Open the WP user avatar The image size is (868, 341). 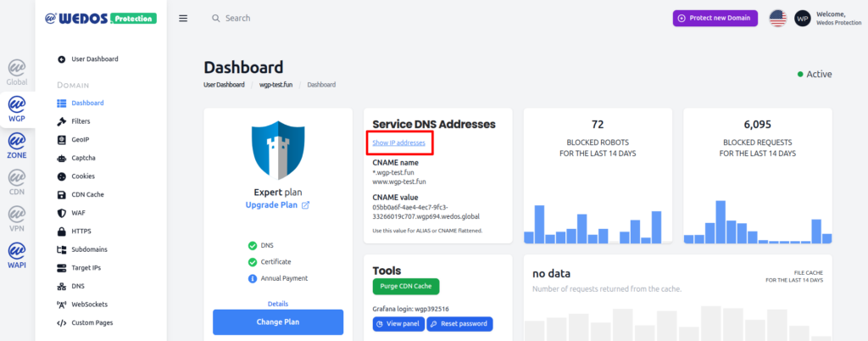point(803,19)
